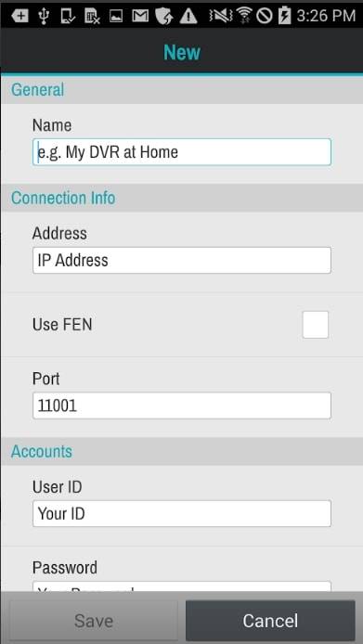Click the Port field showing 11001

[x=182, y=406]
